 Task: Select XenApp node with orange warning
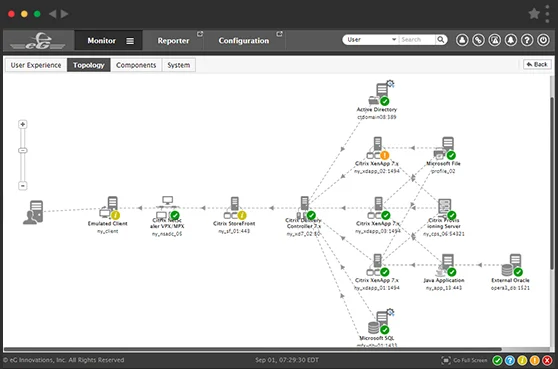(x=378, y=148)
